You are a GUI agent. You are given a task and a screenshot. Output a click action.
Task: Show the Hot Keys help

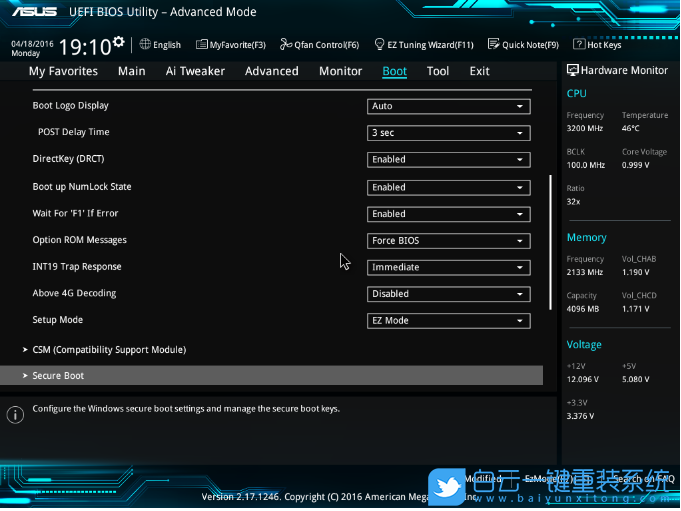click(597, 45)
